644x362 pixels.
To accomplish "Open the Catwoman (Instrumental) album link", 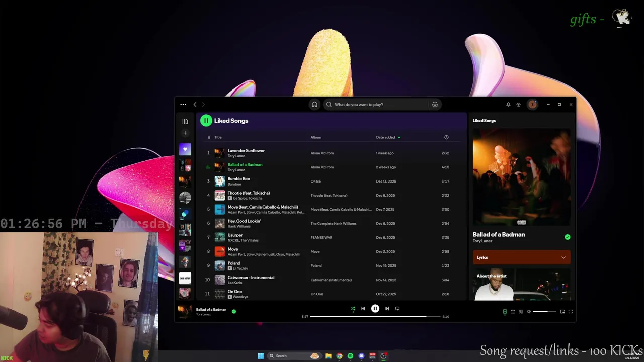I will [x=331, y=280].
